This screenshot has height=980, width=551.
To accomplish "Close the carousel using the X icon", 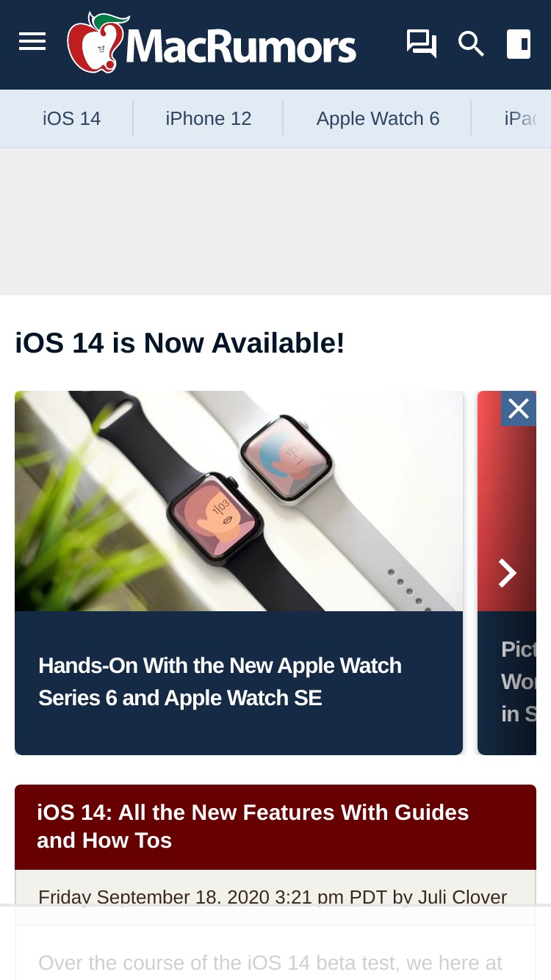I will [x=519, y=408].
